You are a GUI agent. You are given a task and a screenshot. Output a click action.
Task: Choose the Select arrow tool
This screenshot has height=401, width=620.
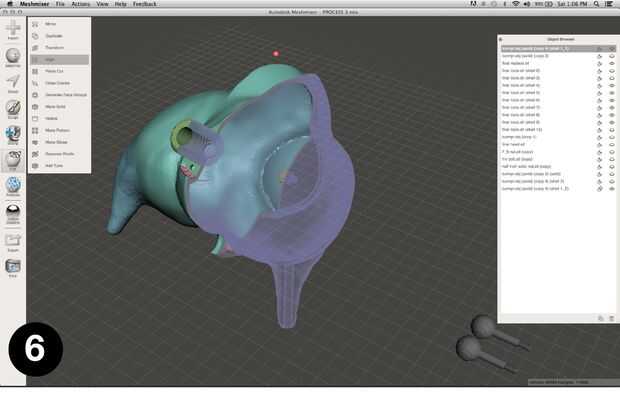(13, 83)
